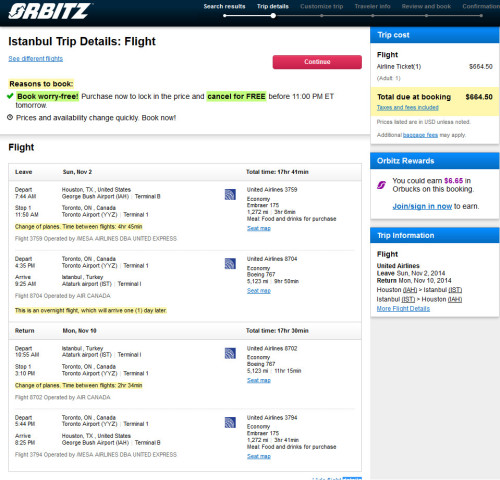Click United logo for flight 8704
The width and height of the screenshot is (500, 480).
(x=230, y=263)
